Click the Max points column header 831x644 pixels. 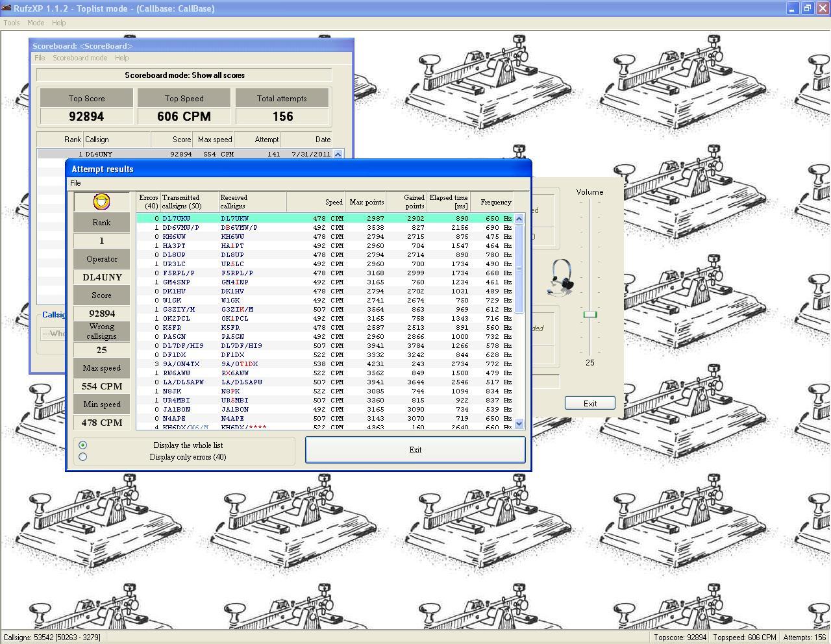point(366,202)
